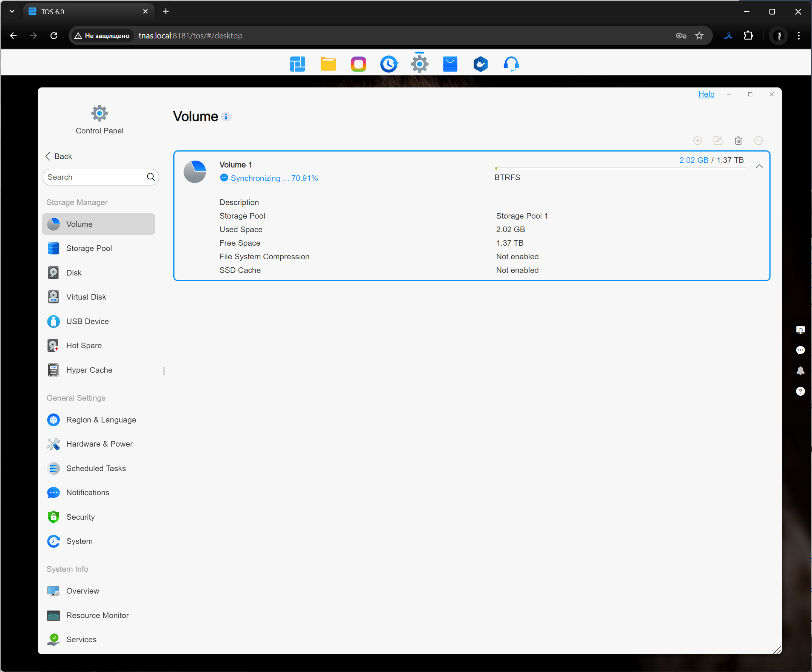Open the chat messages icon on right
The image size is (812, 672).
coord(800,351)
